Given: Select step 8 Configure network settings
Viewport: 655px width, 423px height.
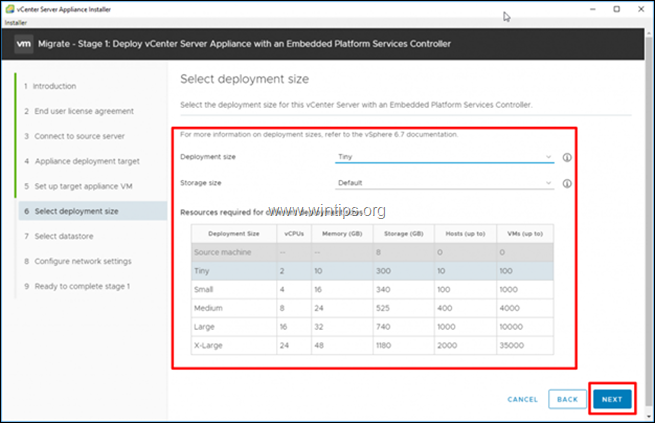Looking at the screenshot, I should (x=78, y=261).
